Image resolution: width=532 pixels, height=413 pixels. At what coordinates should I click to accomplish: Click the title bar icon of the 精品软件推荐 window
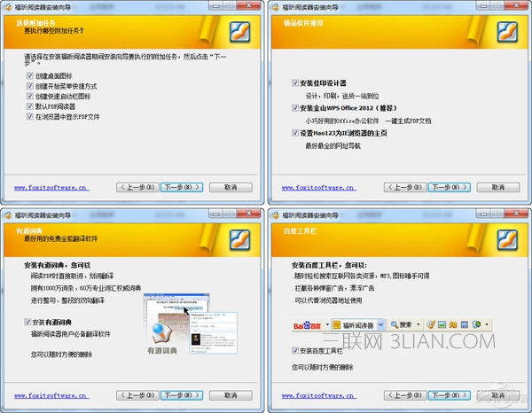click(276, 7)
